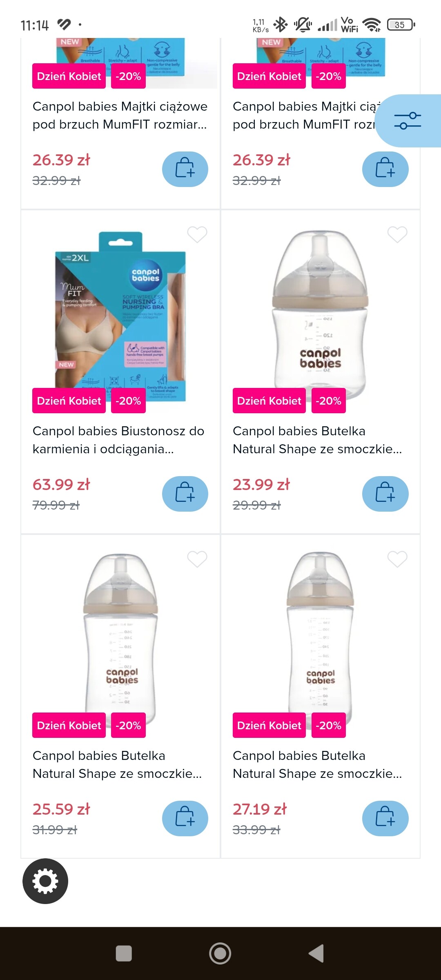The width and height of the screenshot is (441, 980).
Task: Add 23.99 zł Natural Shape bottle to cart
Action: point(385,494)
